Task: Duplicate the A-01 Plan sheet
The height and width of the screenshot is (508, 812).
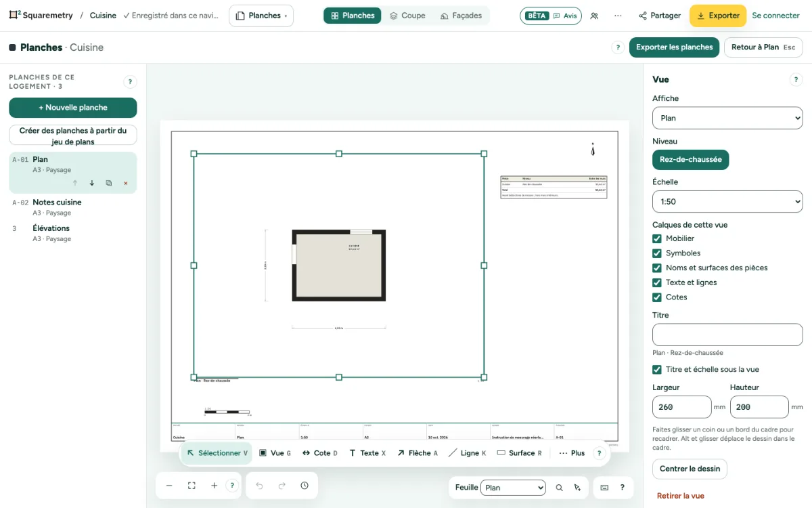Action: (x=109, y=183)
